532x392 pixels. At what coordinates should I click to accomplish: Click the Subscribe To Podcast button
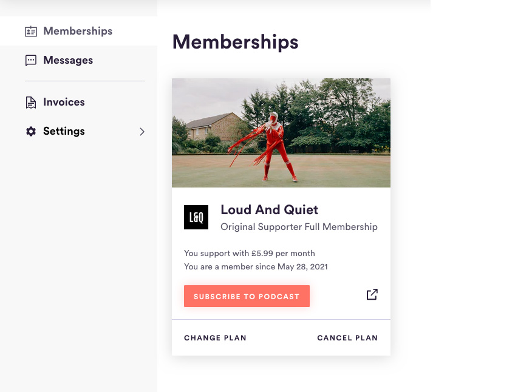pyautogui.click(x=247, y=296)
